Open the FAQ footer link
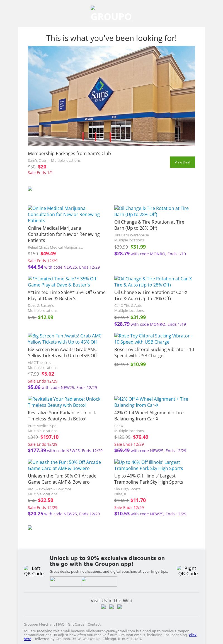Image resolution: width=223 pixels, height=644 pixels. tap(61, 625)
